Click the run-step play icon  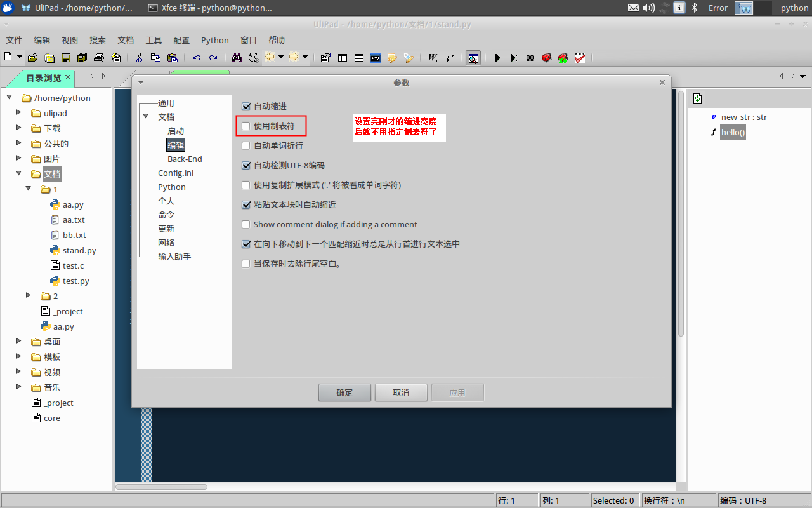click(514, 58)
